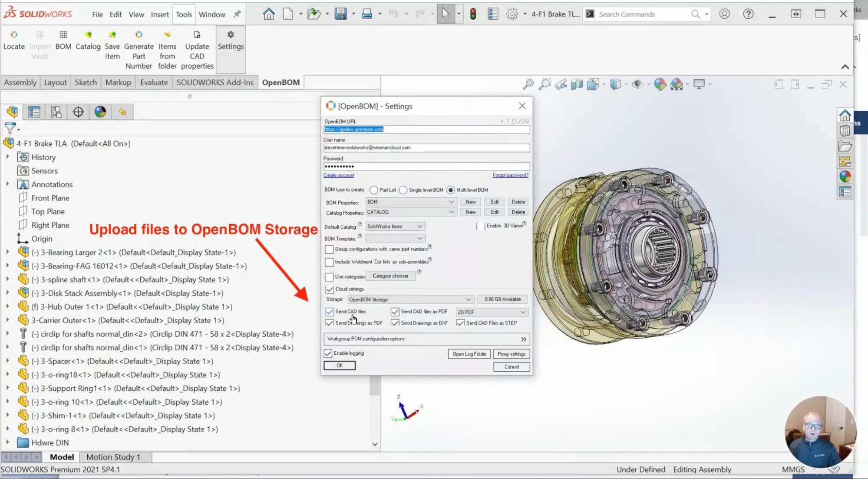Click the Save Item icon
Viewport: 868px width, 479px height.
pos(112,35)
